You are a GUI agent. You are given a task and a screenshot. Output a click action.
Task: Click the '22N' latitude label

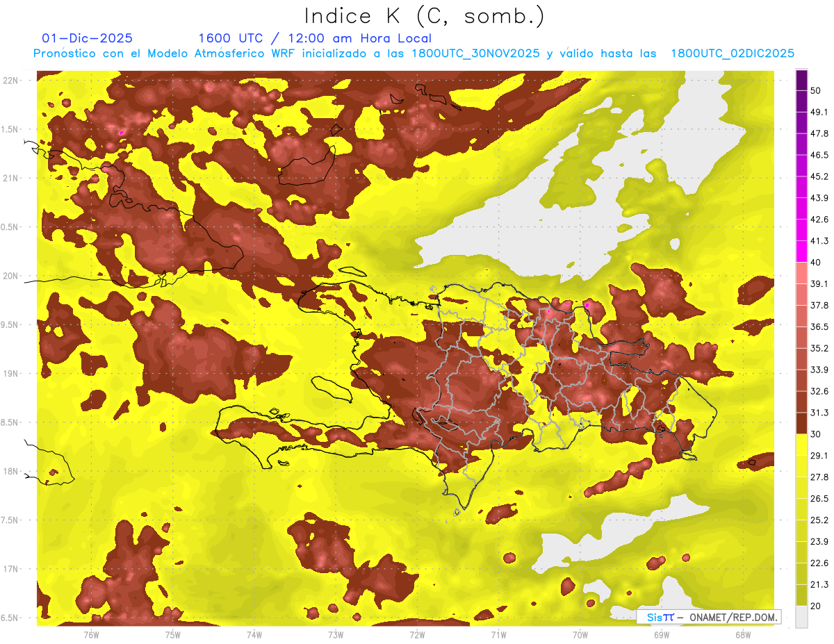pyautogui.click(x=10, y=81)
